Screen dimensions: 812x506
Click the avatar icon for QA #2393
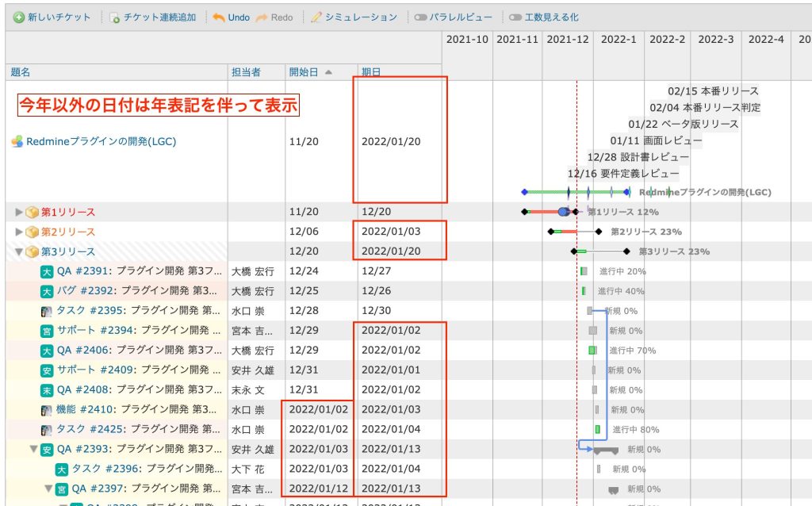pos(47,450)
